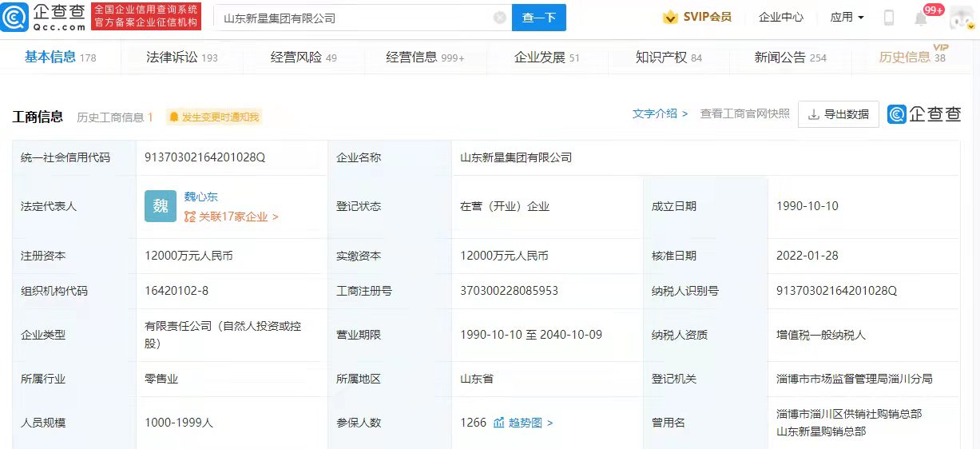
Task: Click the SVIP crown icon
Action: (x=670, y=17)
